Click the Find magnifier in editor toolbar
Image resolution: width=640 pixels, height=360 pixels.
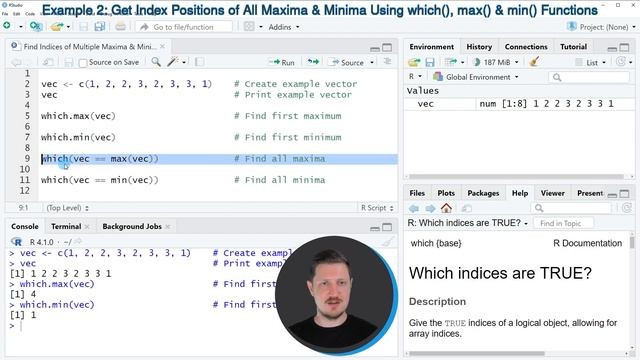(x=156, y=62)
